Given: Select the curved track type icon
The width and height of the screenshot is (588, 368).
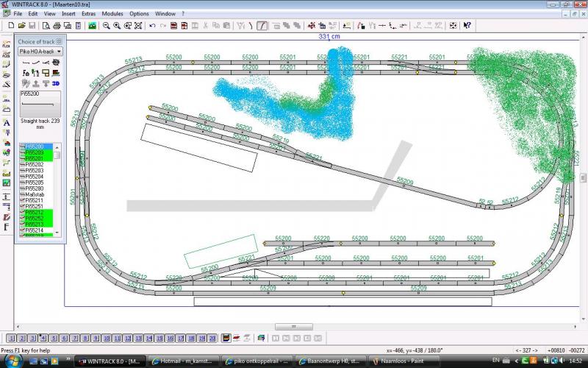Looking at the screenshot, I should (35, 63).
